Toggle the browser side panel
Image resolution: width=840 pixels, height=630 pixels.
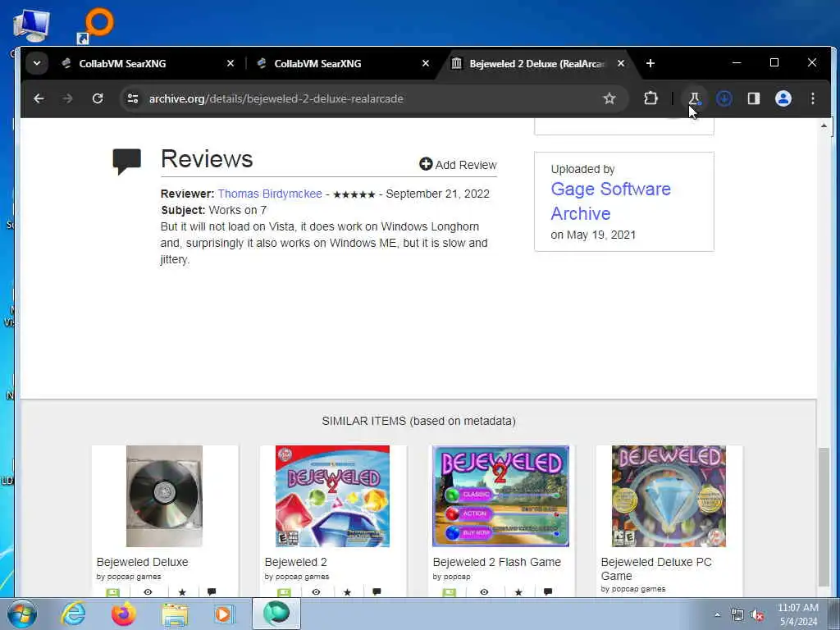[754, 98]
